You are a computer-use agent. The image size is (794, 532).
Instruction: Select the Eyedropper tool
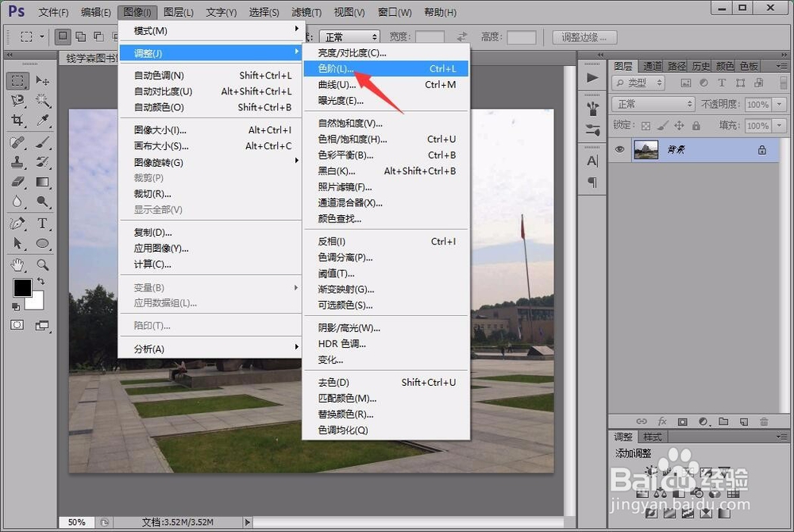pyautogui.click(x=43, y=121)
